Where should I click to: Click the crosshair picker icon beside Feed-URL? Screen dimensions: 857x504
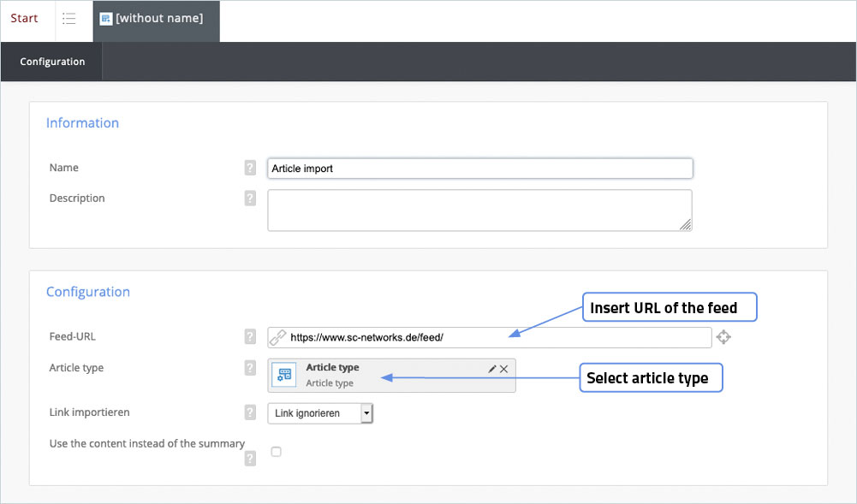[723, 337]
